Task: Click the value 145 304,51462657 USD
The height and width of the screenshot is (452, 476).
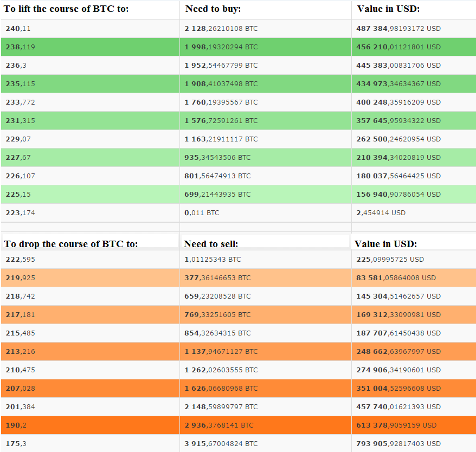Action: [x=398, y=296]
